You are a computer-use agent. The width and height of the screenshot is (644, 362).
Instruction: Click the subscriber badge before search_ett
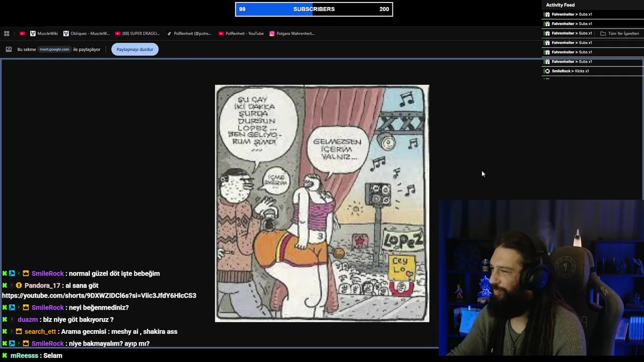19,332
